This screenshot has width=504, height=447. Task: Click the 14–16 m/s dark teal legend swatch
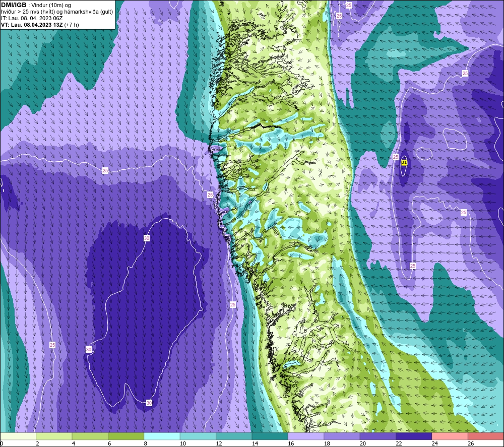click(x=270, y=436)
